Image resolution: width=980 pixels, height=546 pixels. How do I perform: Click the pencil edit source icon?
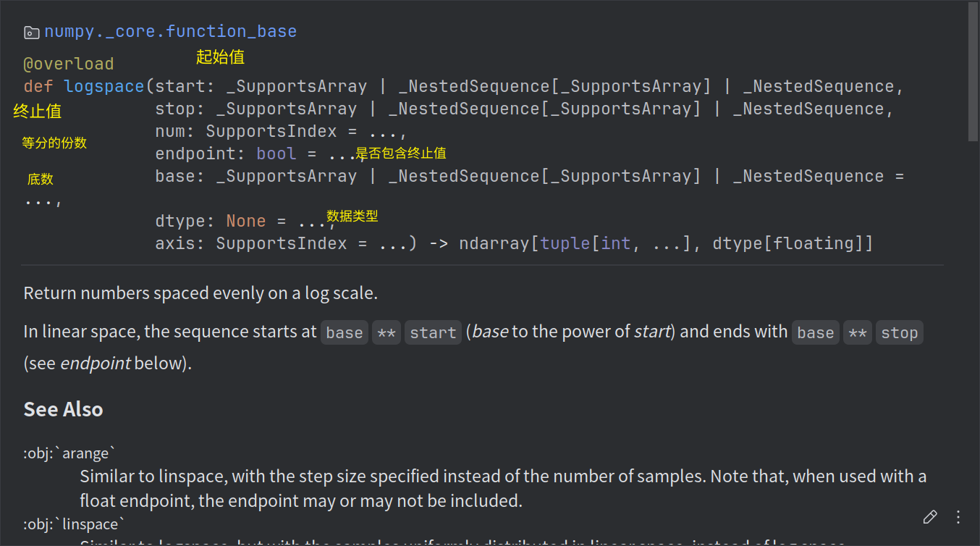[930, 517]
